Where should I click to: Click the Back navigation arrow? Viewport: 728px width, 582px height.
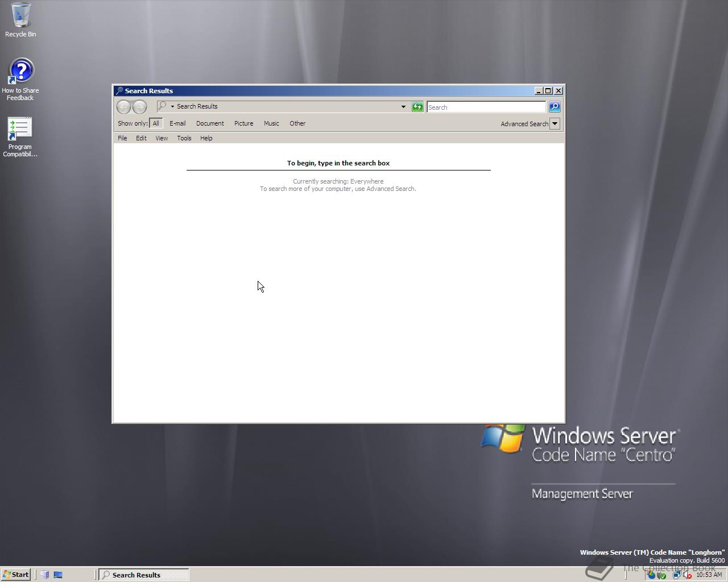(123, 107)
